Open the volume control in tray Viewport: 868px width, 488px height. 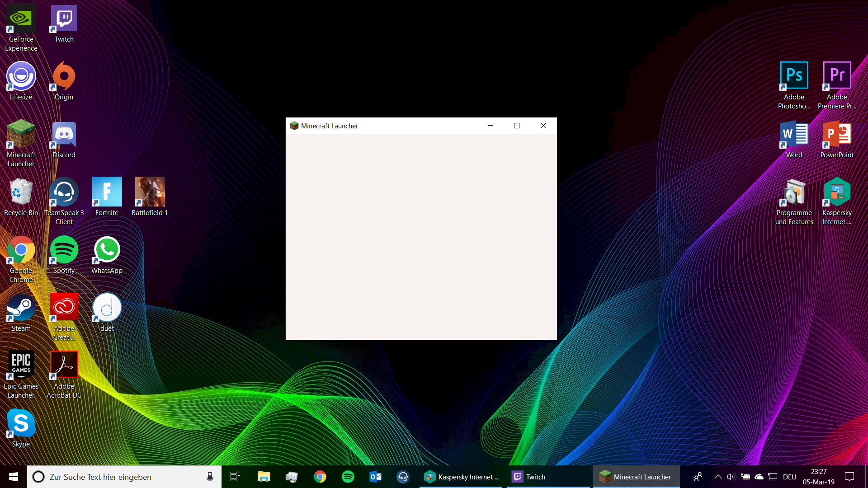pos(731,477)
